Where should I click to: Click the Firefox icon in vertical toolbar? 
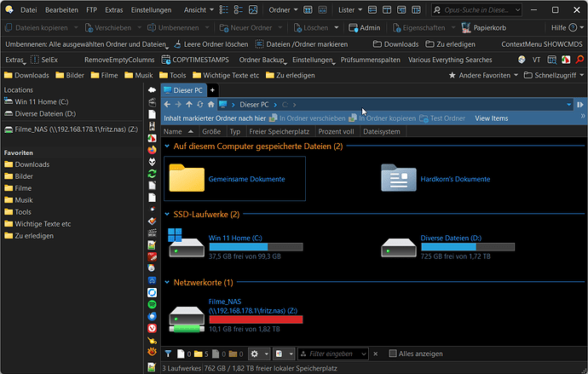pos(152,150)
